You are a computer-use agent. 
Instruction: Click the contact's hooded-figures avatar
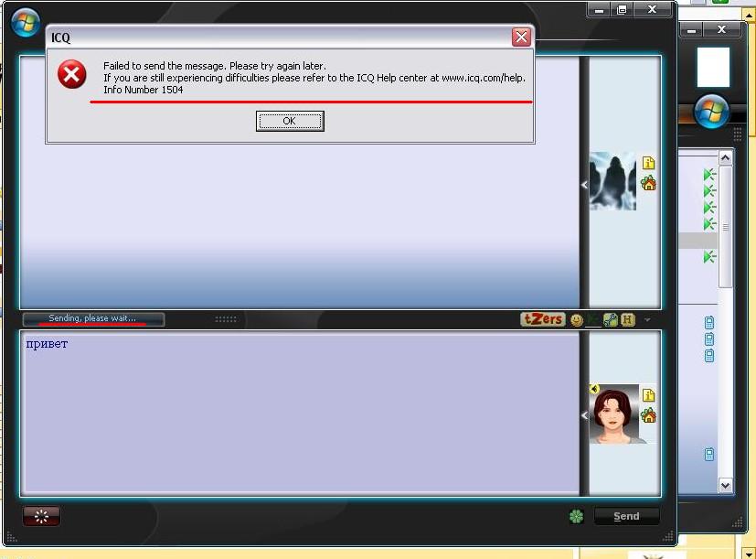(x=612, y=181)
